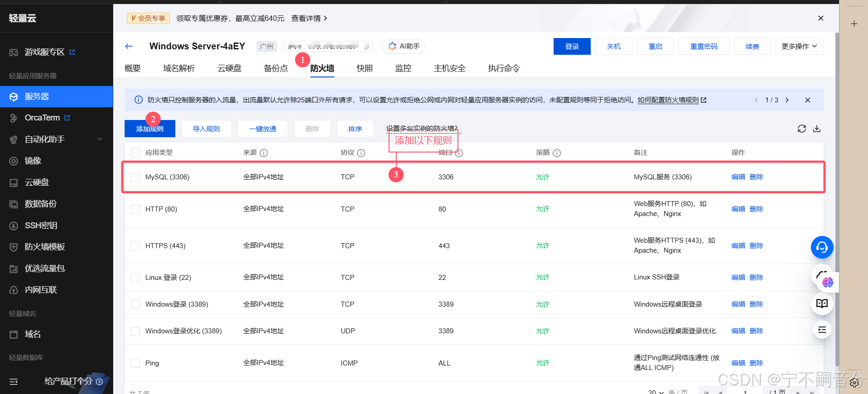Check the HTTP (80) rule checkbox
This screenshot has height=394, width=868.
pos(135,209)
